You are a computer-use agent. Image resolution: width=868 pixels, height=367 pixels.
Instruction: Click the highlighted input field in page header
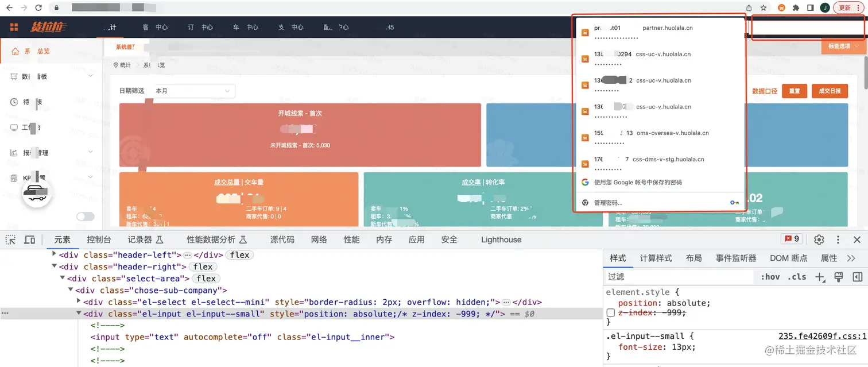point(808,27)
